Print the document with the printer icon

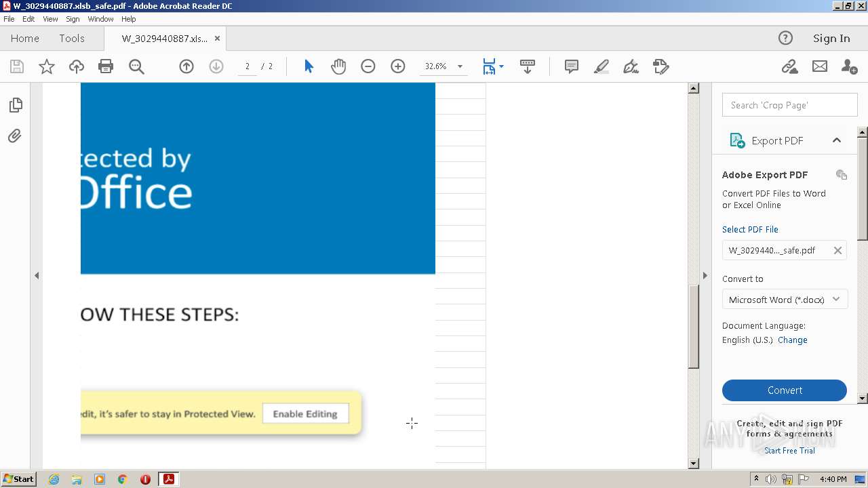pyautogui.click(x=106, y=66)
